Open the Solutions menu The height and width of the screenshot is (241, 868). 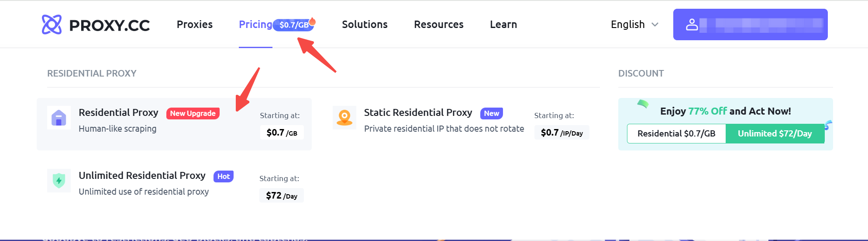click(x=365, y=24)
